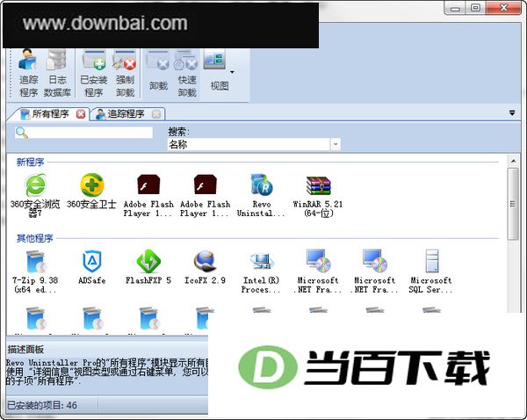
Task: Close the 所有程序 tab
Action: pos(81,114)
